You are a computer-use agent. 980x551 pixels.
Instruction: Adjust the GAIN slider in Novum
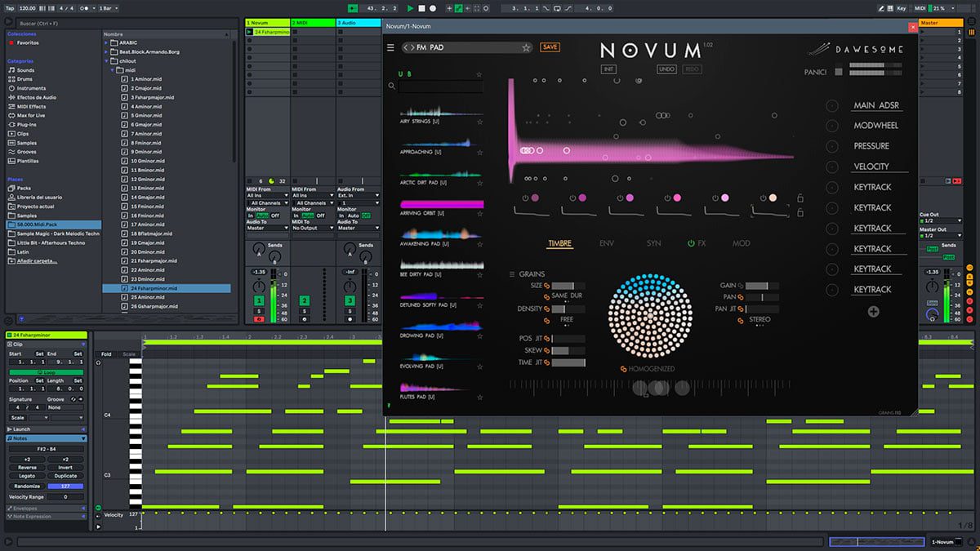point(762,287)
